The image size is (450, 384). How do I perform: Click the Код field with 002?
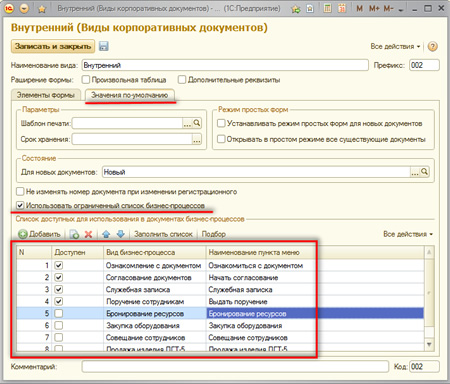point(424,367)
